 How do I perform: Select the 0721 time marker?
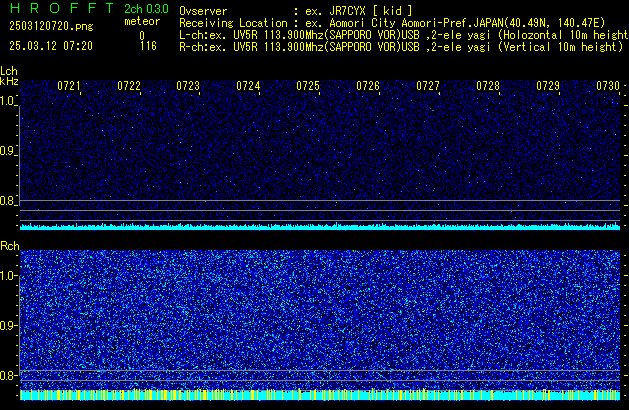click(69, 86)
